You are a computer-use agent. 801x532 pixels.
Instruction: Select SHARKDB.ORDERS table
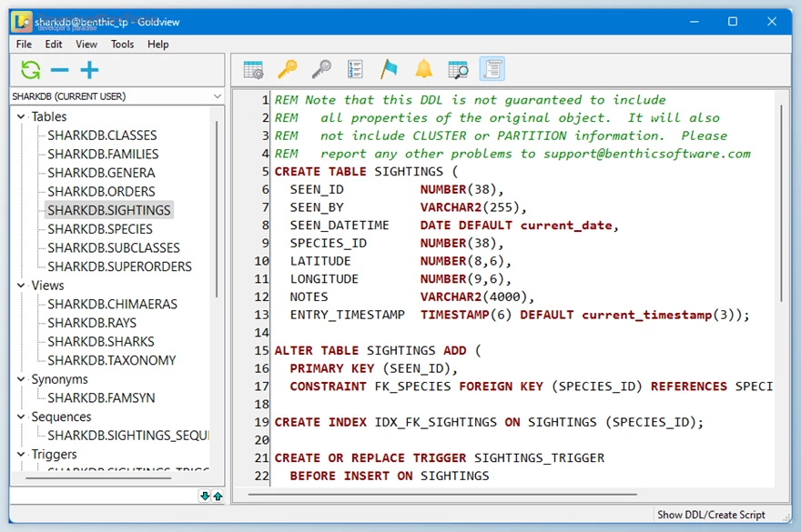[x=101, y=192]
